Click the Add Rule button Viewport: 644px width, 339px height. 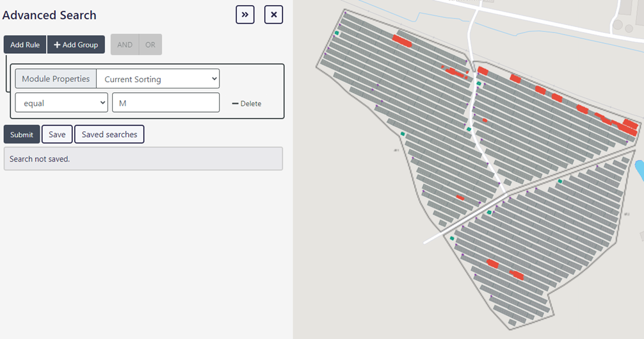pyautogui.click(x=25, y=44)
